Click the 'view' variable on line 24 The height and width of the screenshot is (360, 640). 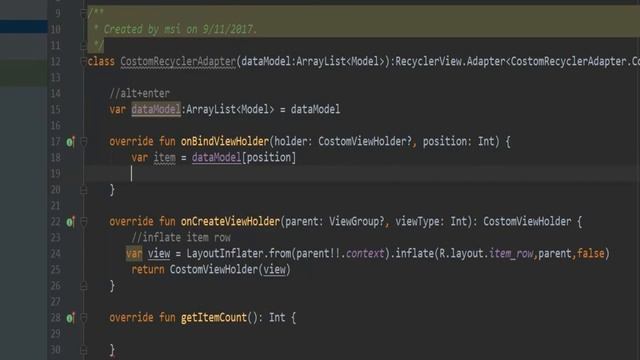(x=159, y=253)
